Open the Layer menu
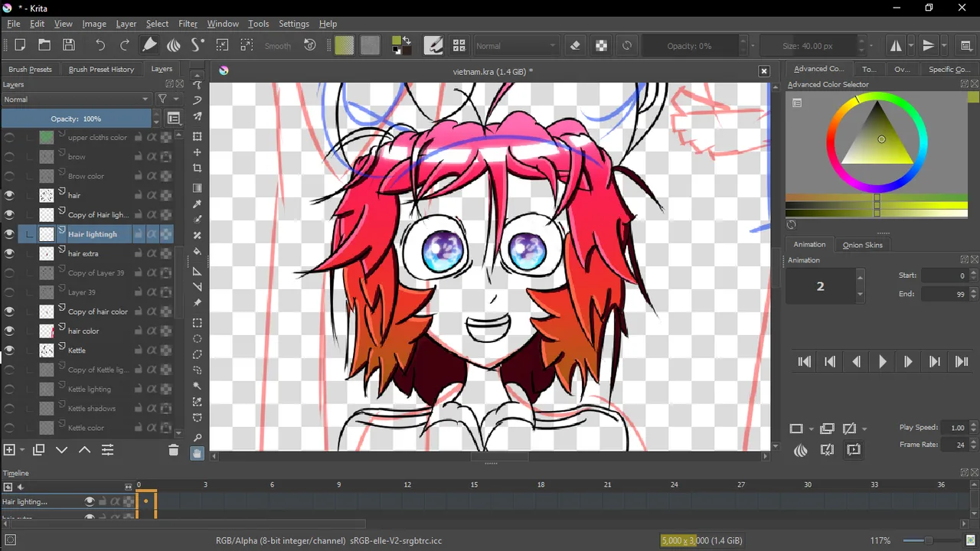Screen dimensions: 980x551 [x=126, y=24]
